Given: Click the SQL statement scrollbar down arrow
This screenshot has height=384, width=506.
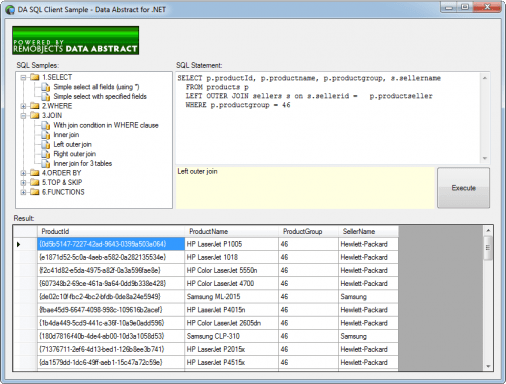Looking at the screenshot, I should [485, 158].
